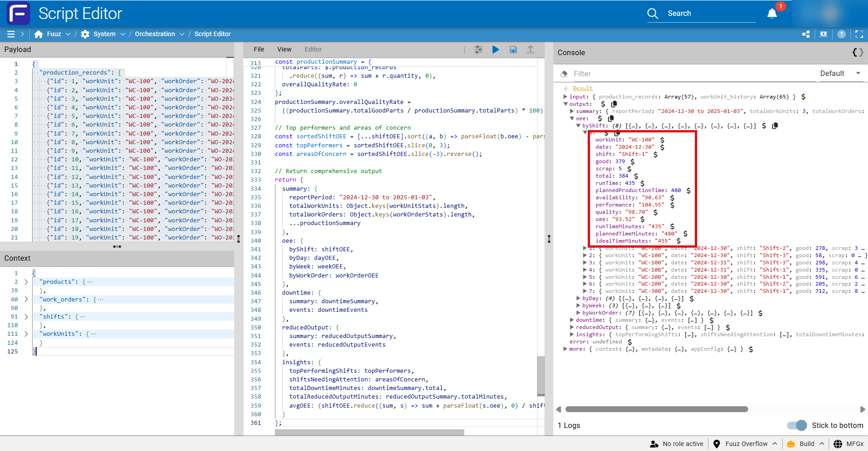
Task: Expand the more node in console
Action: 565,349
